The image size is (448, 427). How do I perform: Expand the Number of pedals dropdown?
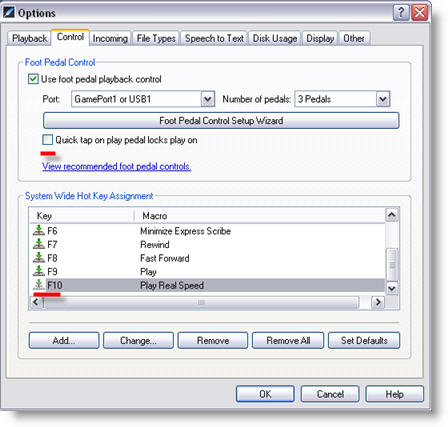(383, 99)
